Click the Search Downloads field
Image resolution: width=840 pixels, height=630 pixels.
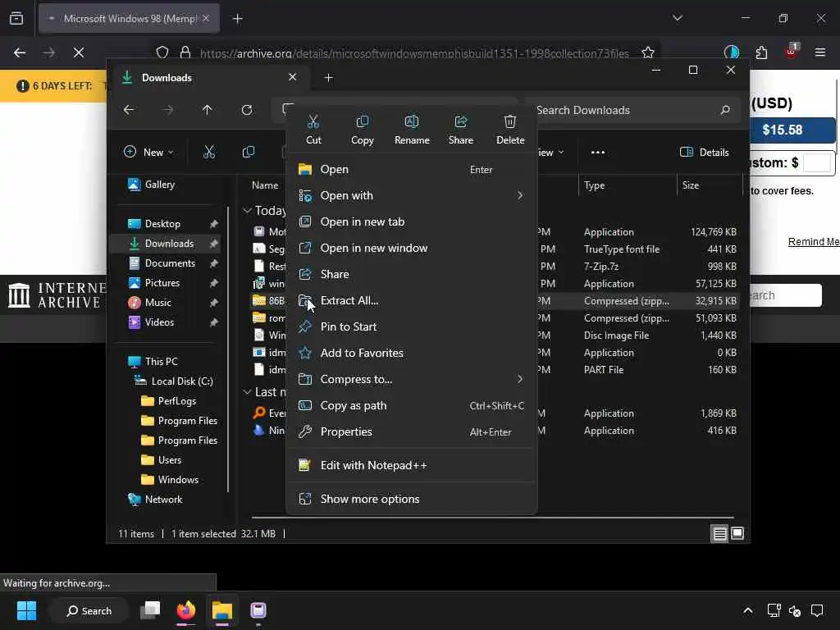point(632,110)
